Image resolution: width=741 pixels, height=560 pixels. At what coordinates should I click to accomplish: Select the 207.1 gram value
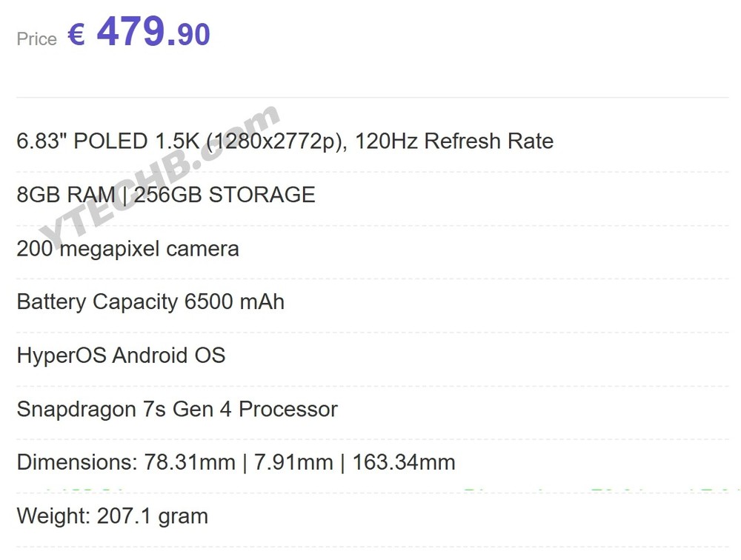click(x=153, y=516)
